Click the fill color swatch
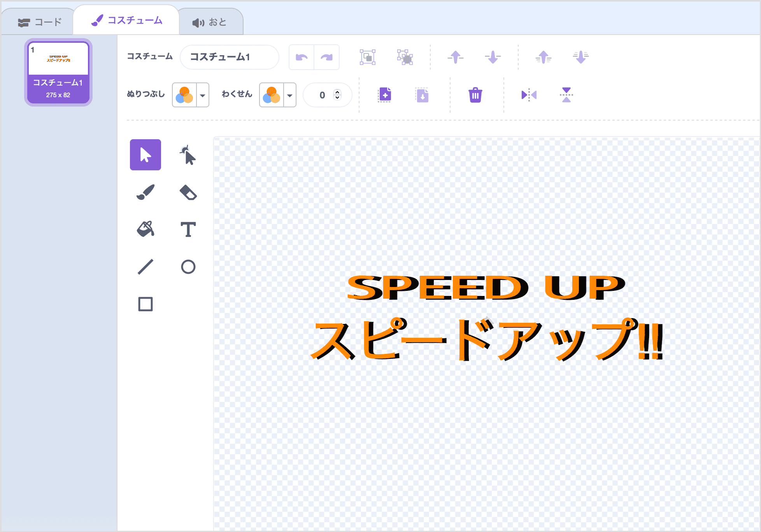This screenshot has width=761, height=532. [x=185, y=95]
